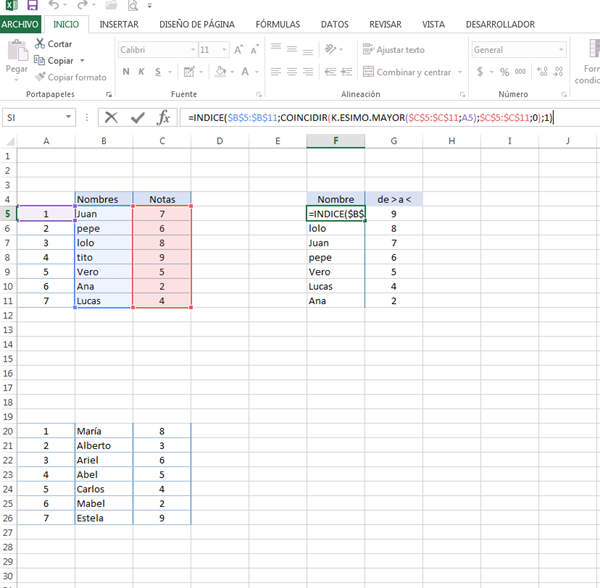Open the font name dropdown
600x588 pixels.
coord(187,50)
